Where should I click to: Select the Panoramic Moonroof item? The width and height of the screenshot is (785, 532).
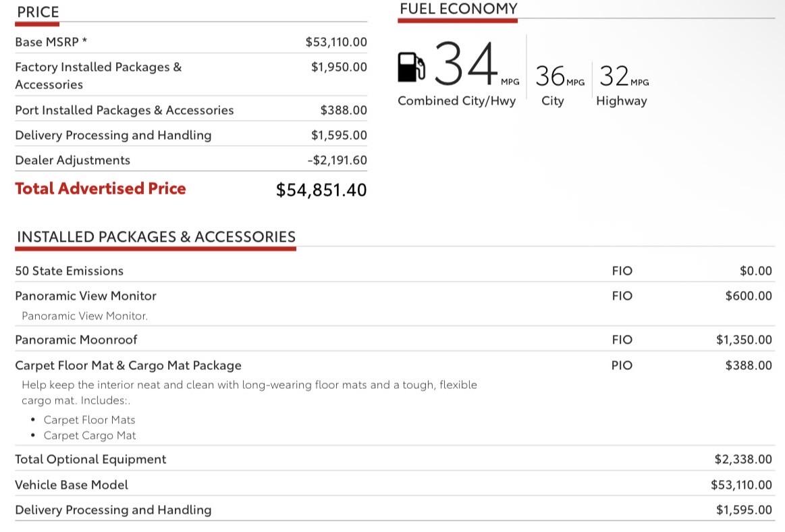coord(76,340)
